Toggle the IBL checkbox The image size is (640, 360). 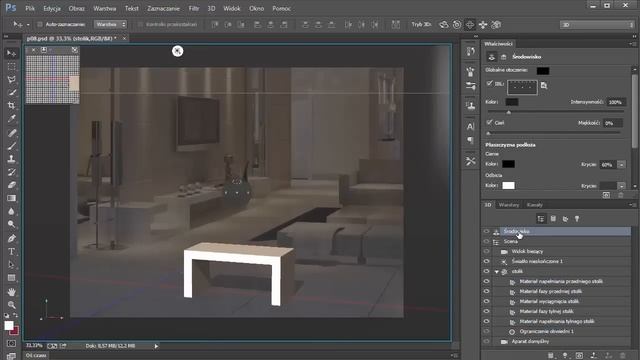click(x=489, y=83)
